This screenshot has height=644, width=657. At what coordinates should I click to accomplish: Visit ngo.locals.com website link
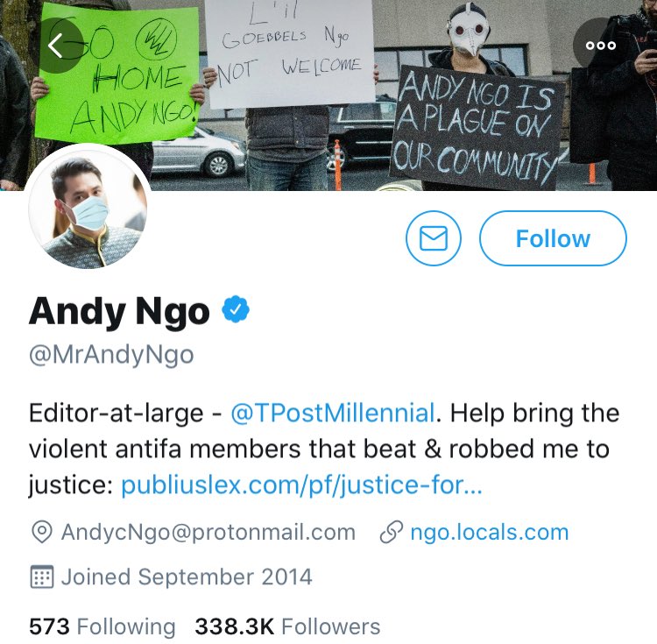coord(490,532)
